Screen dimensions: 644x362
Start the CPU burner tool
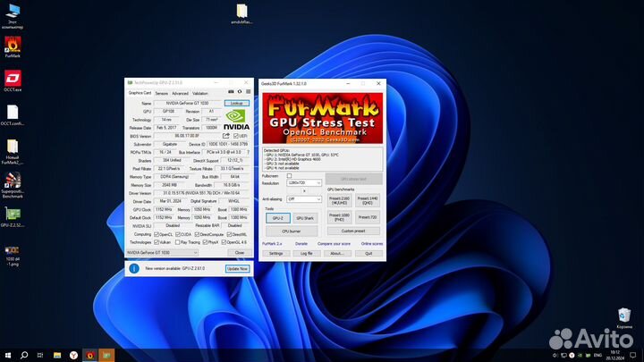pyautogui.click(x=292, y=232)
